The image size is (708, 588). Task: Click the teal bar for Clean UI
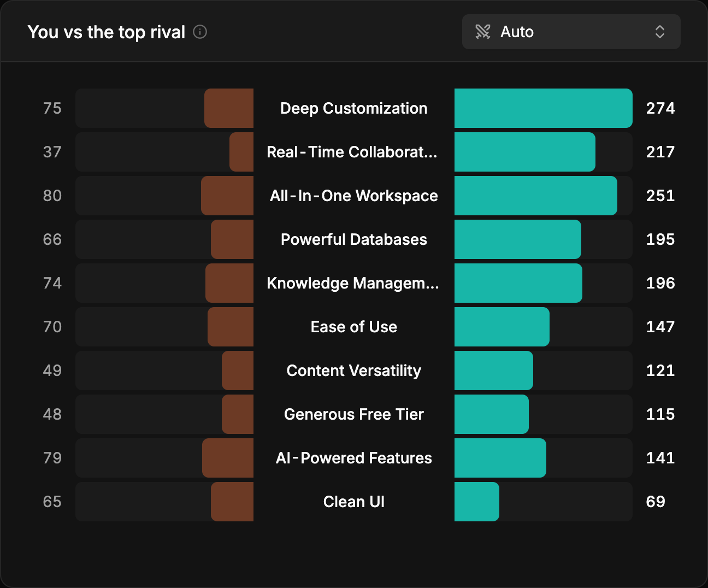pyautogui.click(x=477, y=502)
